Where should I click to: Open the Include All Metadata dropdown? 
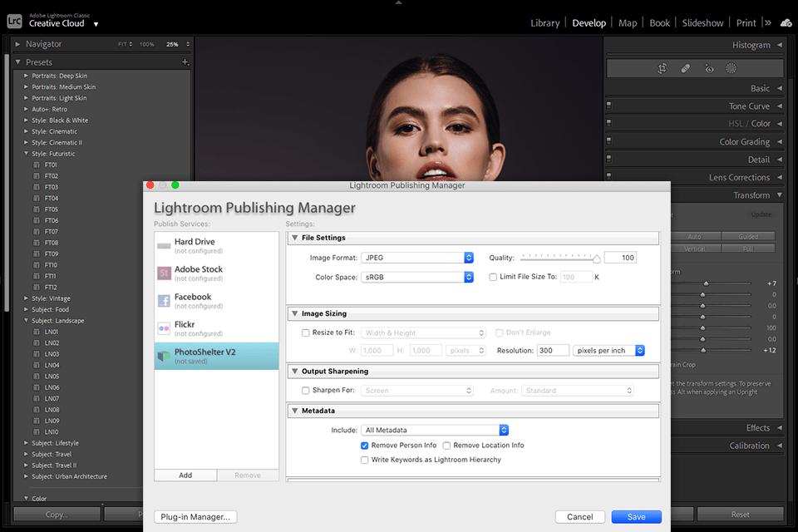435,431
